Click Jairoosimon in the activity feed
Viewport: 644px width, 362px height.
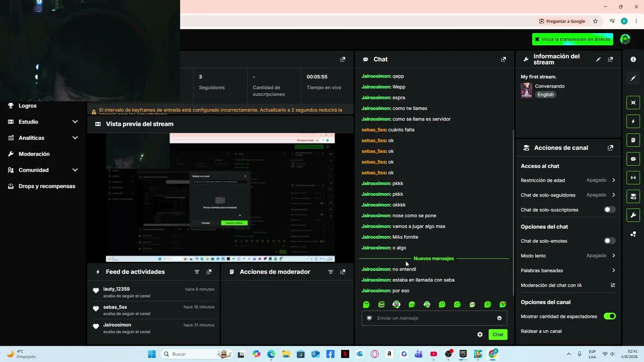coord(117,325)
